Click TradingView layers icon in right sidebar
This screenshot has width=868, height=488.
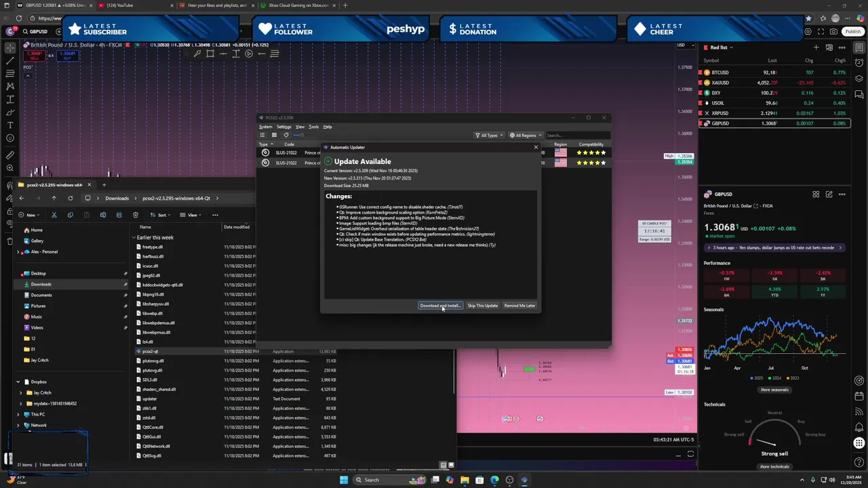tap(859, 78)
